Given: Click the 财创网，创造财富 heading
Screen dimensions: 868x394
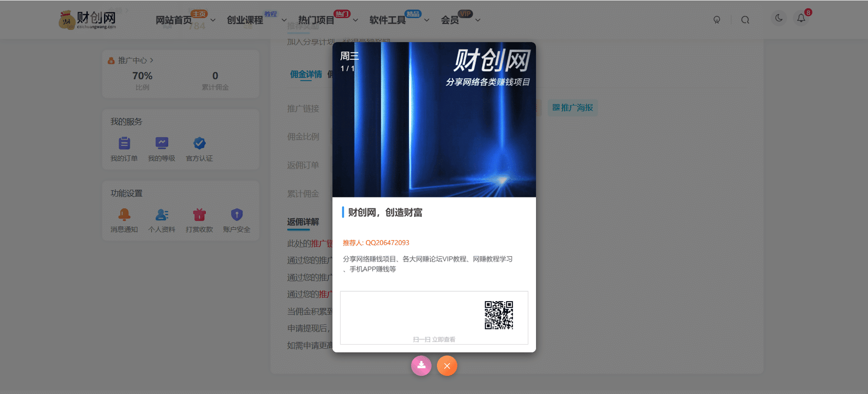Looking at the screenshot, I should click(x=385, y=212).
